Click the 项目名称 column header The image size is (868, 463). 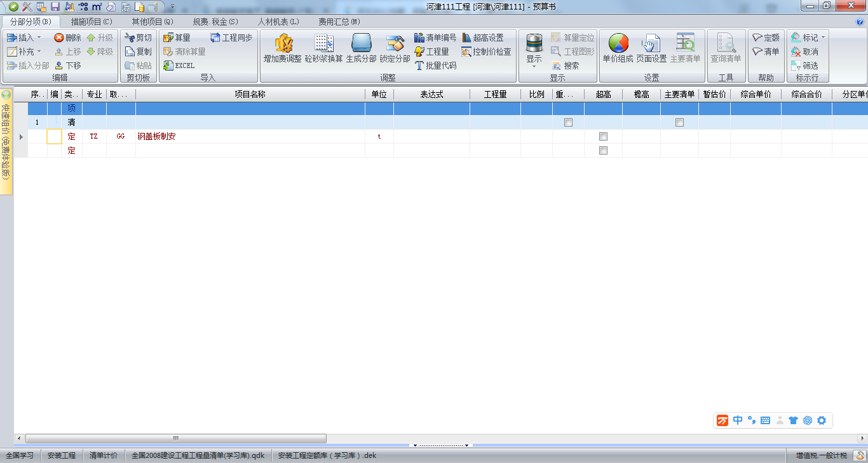click(250, 94)
